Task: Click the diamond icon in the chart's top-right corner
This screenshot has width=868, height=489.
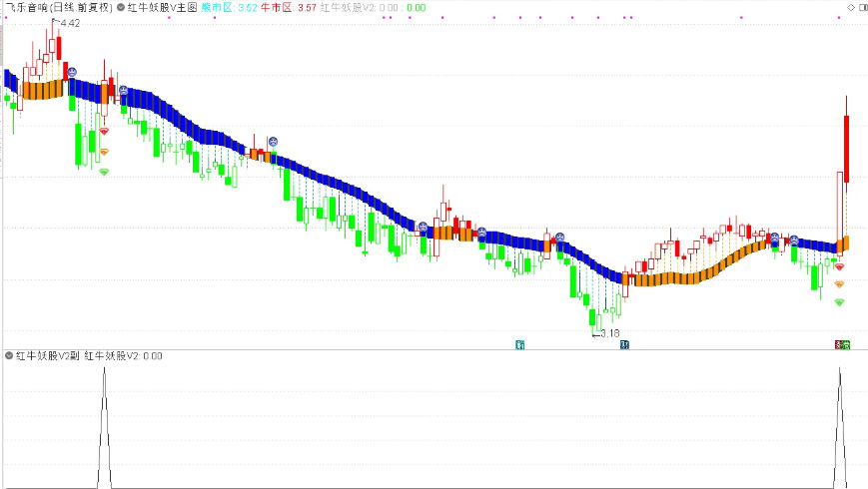Action: click(851, 7)
